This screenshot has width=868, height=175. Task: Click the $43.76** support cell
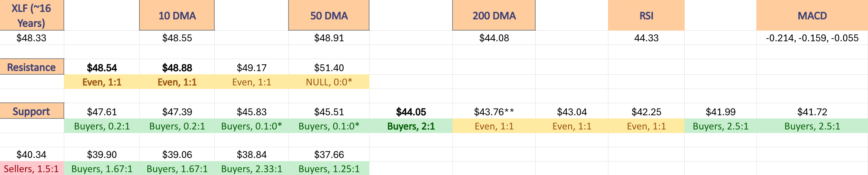click(x=494, y=111)
